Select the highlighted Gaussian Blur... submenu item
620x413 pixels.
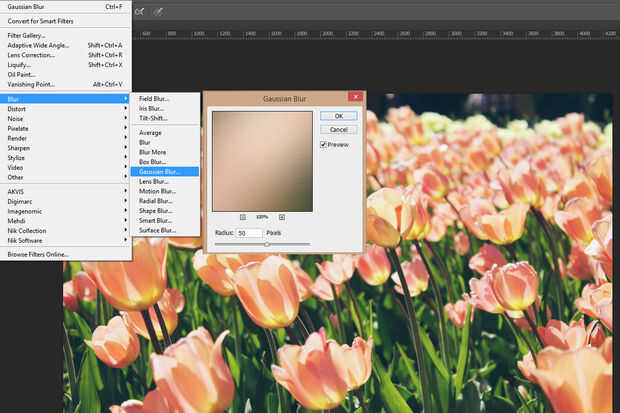pyautogui.click(x=165, y=172)
